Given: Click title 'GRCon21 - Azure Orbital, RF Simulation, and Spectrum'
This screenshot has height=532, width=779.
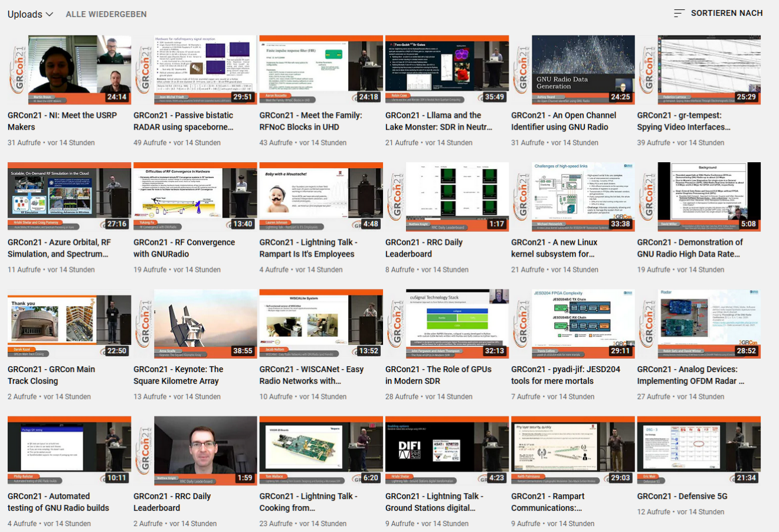Looking at the screenshot, I should point(59,248).
